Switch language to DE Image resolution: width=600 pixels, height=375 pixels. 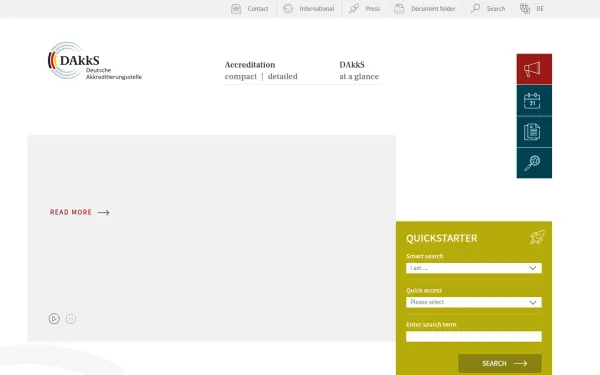point(540,8)
